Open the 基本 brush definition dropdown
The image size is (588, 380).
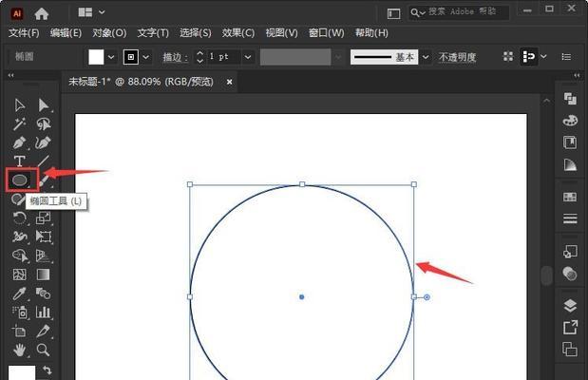(x=426, y=57)
